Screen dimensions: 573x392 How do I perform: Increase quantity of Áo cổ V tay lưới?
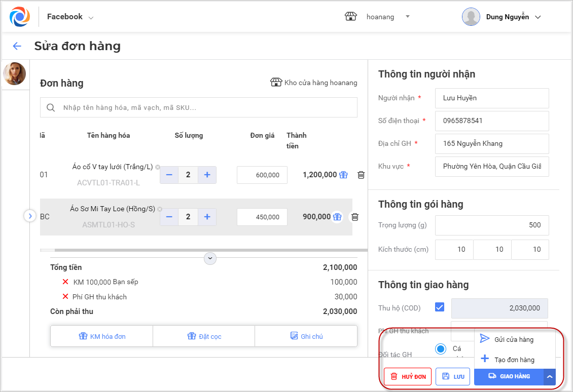207,175
